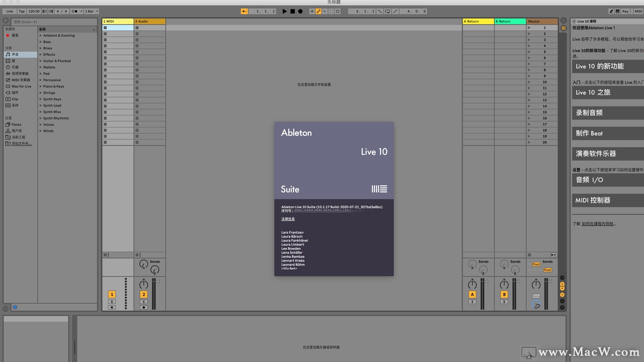Screen dimensions: 644x362
Task: Select the Max for Live category
Action: coord(20,86)
